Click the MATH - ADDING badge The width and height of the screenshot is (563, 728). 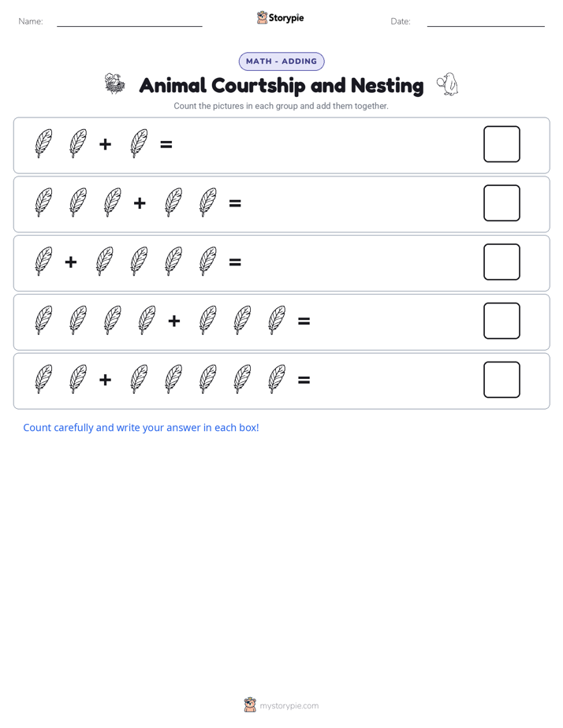[281, 61]
